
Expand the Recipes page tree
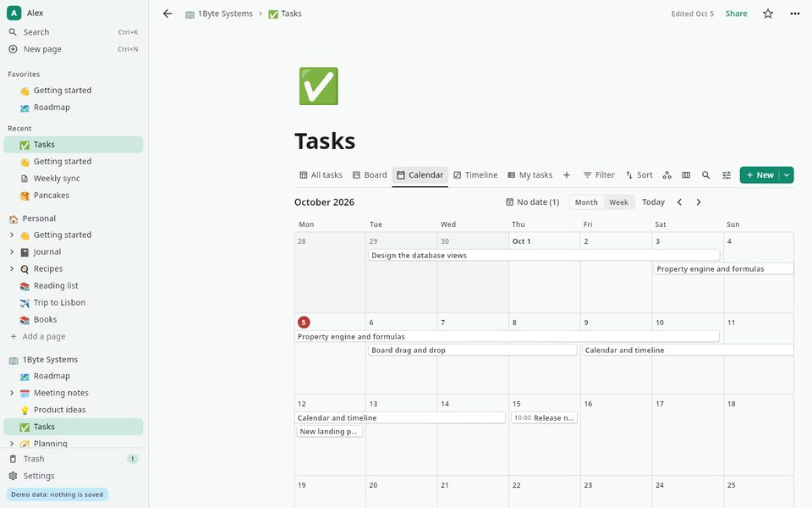tap(12, 269)
